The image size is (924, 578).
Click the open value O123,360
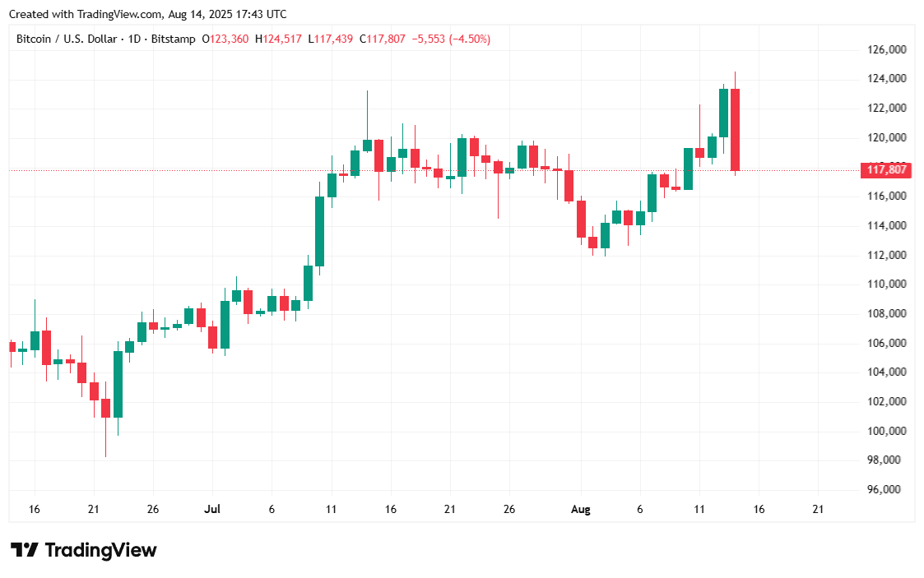[225, 39]
